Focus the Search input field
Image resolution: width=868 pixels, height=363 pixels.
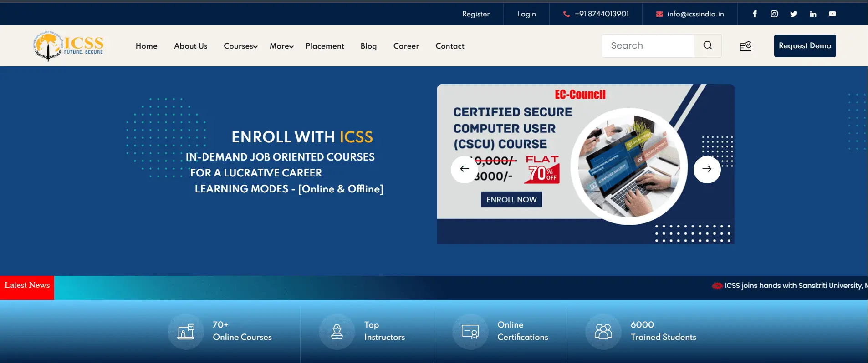(648, 46)
